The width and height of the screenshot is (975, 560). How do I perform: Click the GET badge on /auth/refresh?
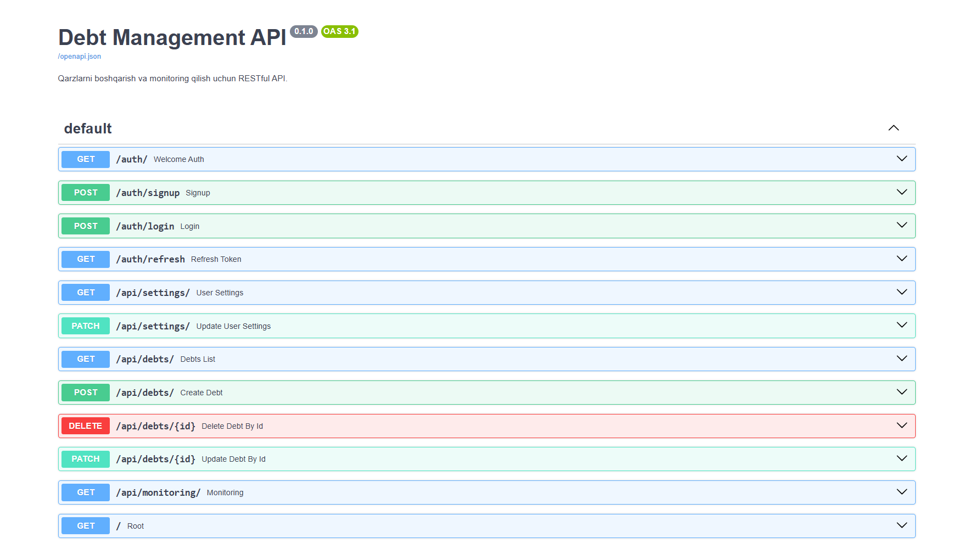[85, 259]
